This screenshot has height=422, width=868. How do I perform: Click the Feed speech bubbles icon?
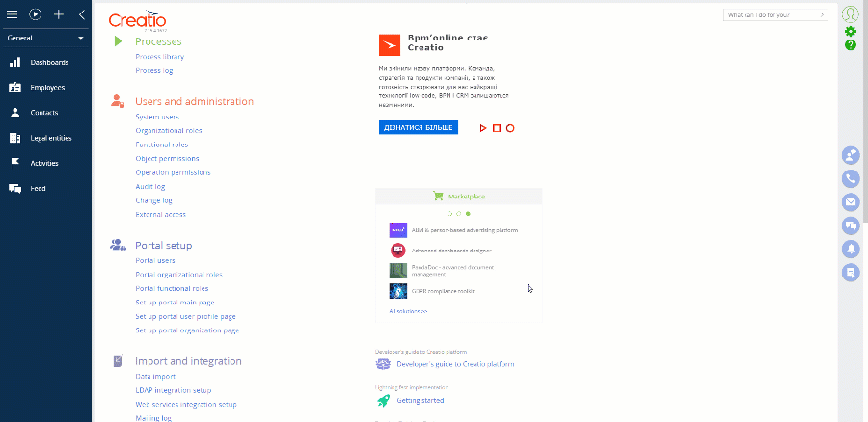(14, 189)
